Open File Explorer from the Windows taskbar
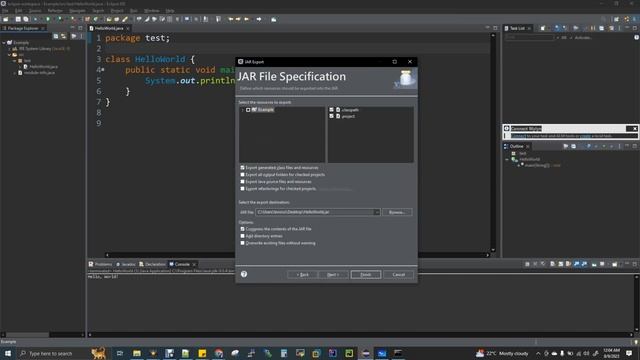Screen dimensions: 640x360 (x=137, y=353)
